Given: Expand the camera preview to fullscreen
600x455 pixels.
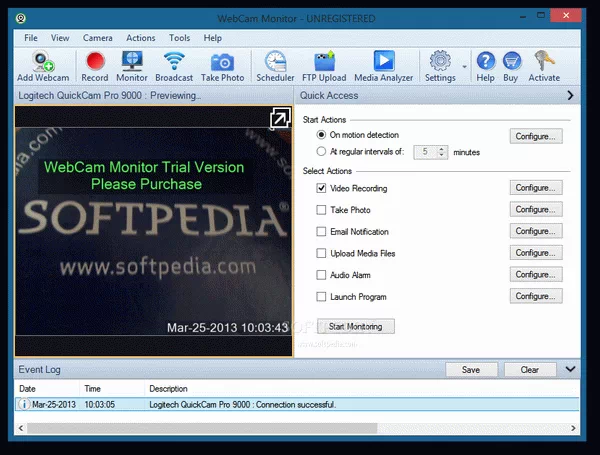Looking at the screenshot, I should 279,120.
